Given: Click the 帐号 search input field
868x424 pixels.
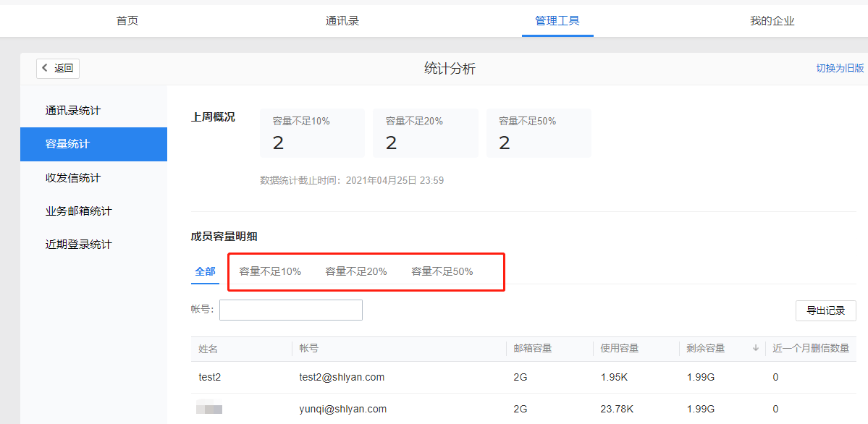Looking at the screenshot, I should click(x=290, y=310).
